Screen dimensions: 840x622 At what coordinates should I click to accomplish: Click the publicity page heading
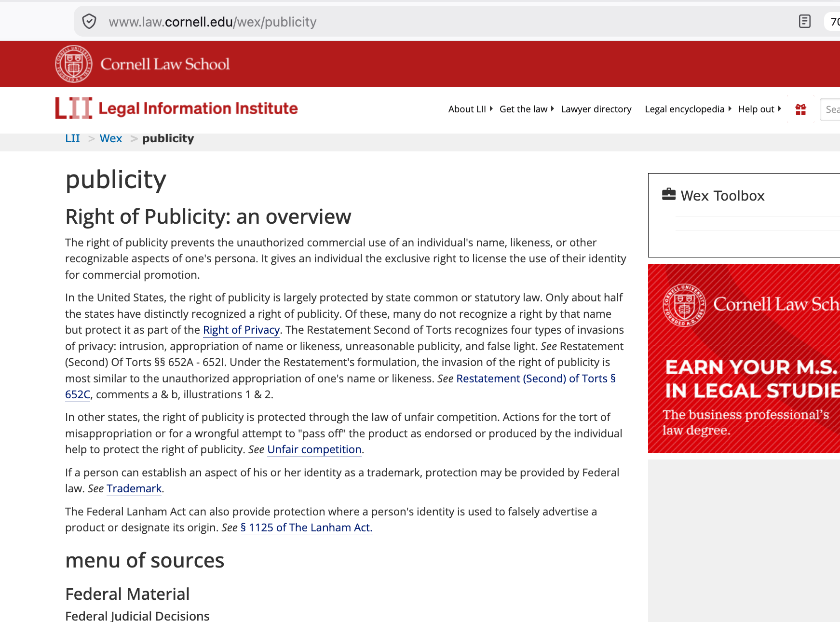(x=116, y=180)
